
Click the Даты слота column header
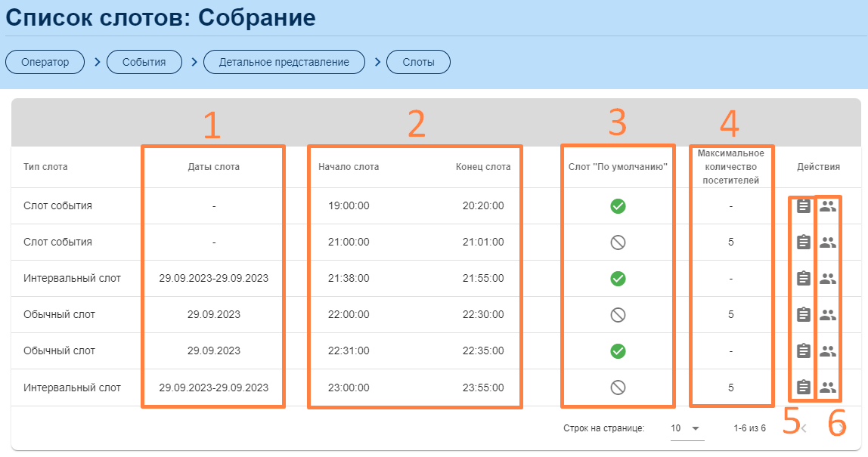coord(213,167)
